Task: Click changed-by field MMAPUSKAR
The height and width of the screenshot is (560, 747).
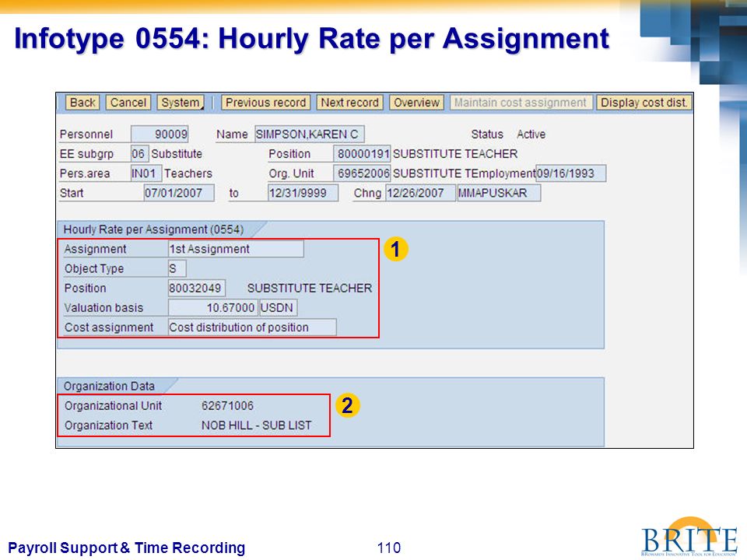Action: 499,193
